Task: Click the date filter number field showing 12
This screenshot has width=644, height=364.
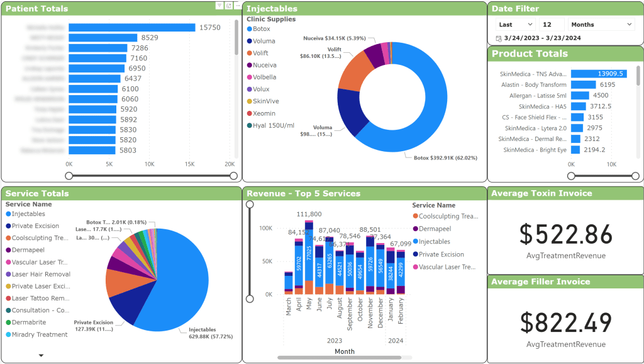Action: click(x=552, y=25)
